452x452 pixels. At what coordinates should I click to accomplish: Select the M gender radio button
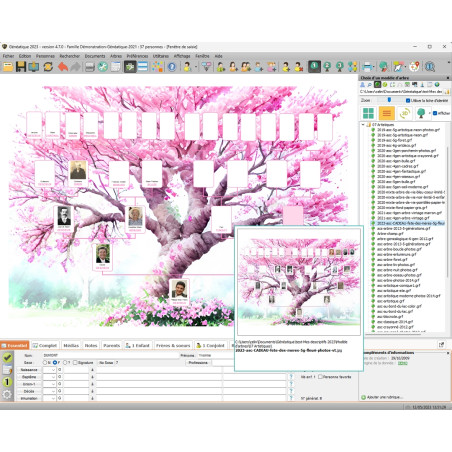point(45,362)
